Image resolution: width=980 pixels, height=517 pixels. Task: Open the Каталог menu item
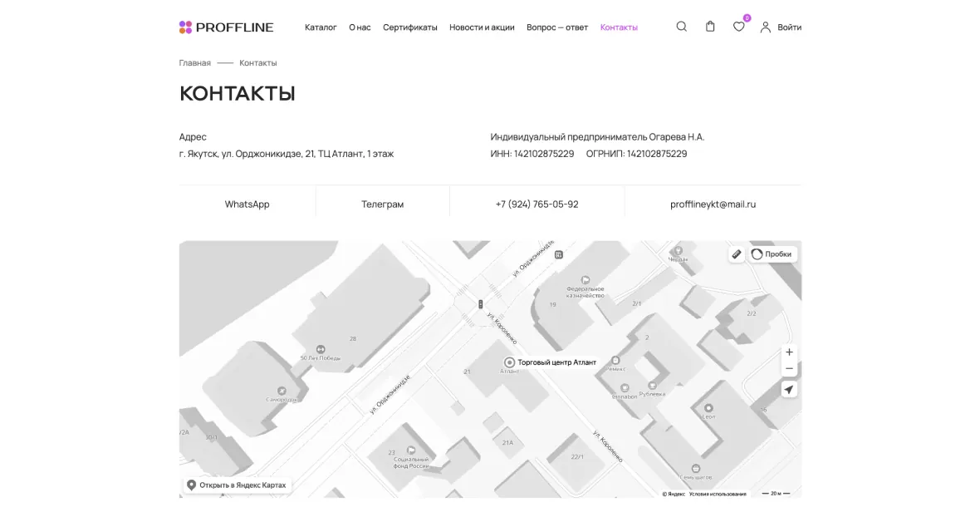[x=321, y=27]
